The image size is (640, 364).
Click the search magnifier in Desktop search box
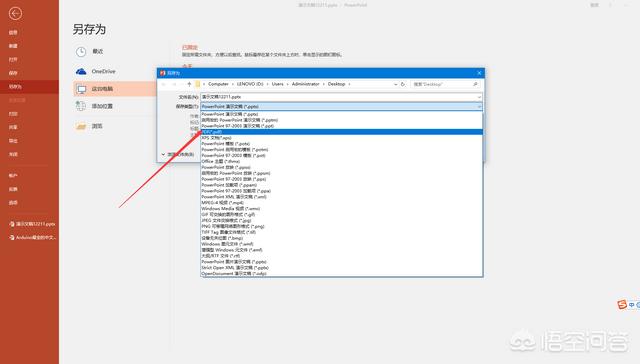(x=475, y=84)
